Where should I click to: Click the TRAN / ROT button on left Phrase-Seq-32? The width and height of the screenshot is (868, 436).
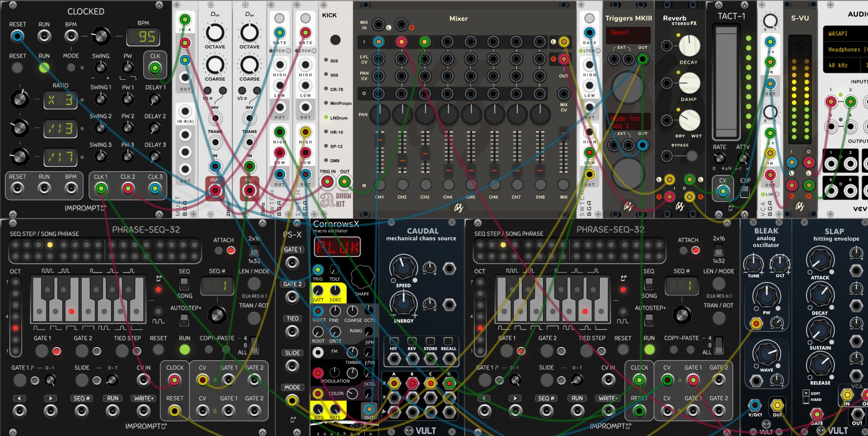[x=254, y=318]
